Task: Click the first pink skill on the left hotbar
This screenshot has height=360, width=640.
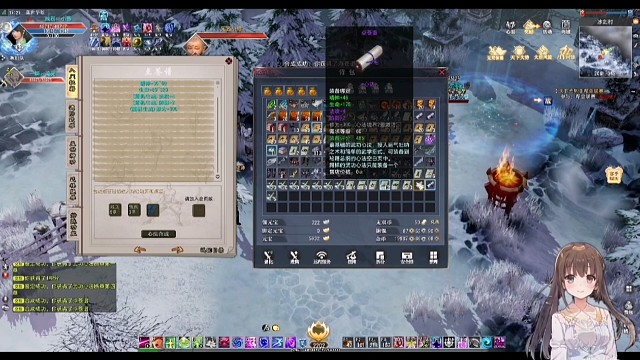Action: point(144,342)
